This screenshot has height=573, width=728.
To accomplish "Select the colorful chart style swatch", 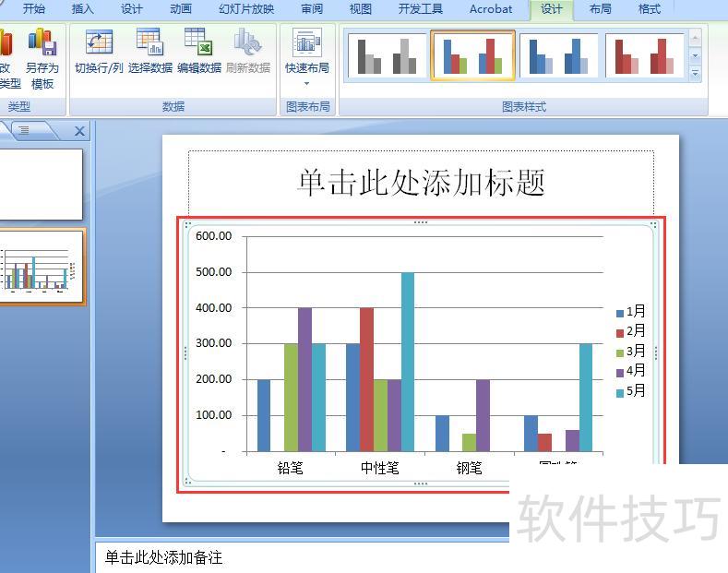I will tap(472, 55).
